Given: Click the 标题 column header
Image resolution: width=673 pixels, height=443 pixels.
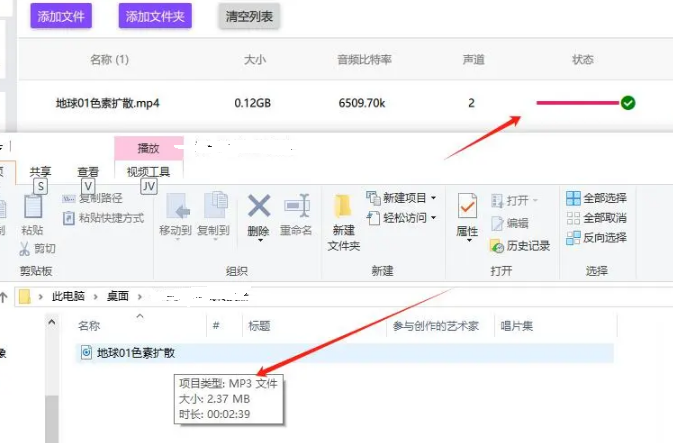Looking at the screenshot, I should pos(259,326).
